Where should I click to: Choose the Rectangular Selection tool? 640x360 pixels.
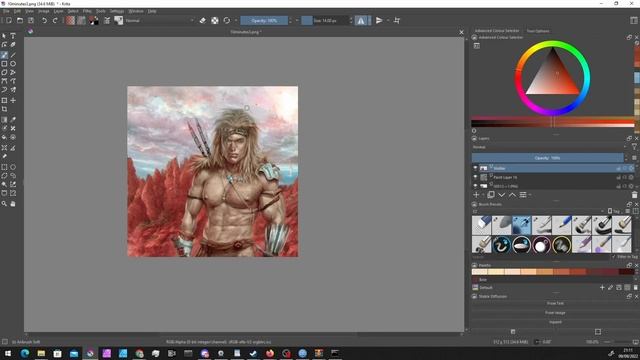[x=4, y=167]
